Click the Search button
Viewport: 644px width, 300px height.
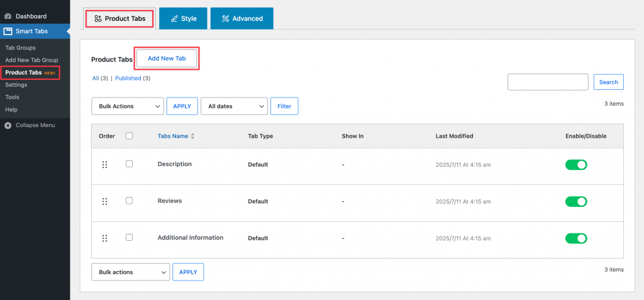(x=609, y=82)
